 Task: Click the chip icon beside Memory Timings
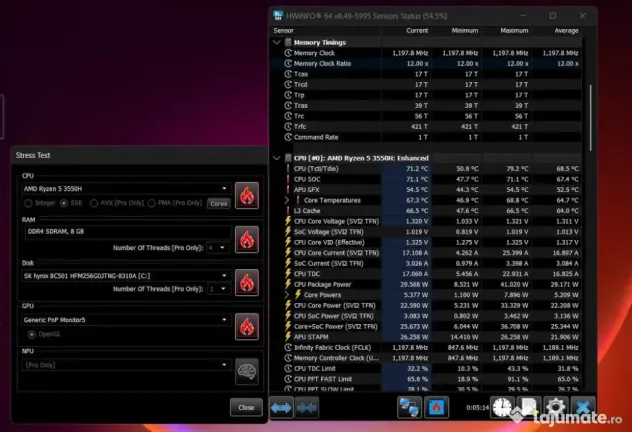coord(288,42)
